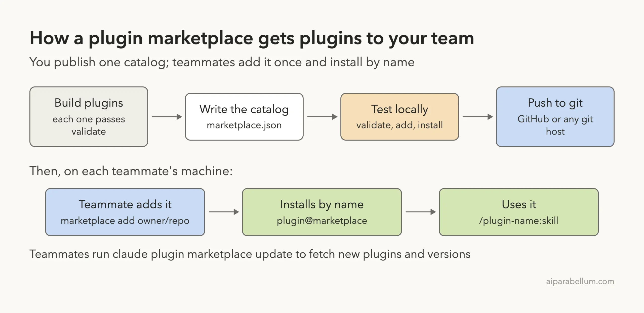Select the 'Installs by name' green box

click(322, 212)
